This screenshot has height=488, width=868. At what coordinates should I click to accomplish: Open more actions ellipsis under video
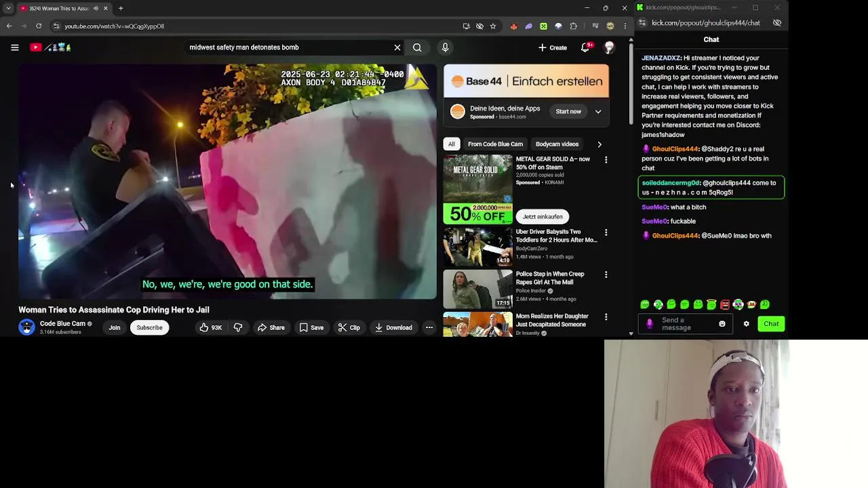[x=429, y=327]
